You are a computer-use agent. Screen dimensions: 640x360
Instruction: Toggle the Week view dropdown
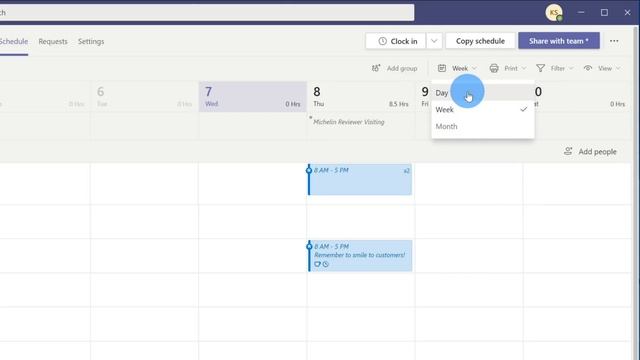click(457, 68)
